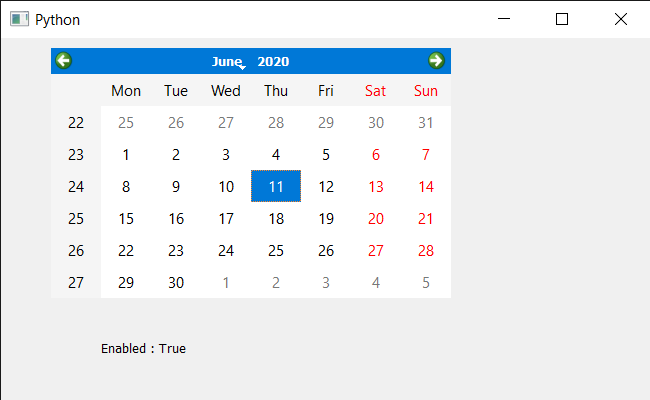Screen dimensions: 650x400
Task: Select Tuesday June 30
Action: pos(176,282)
